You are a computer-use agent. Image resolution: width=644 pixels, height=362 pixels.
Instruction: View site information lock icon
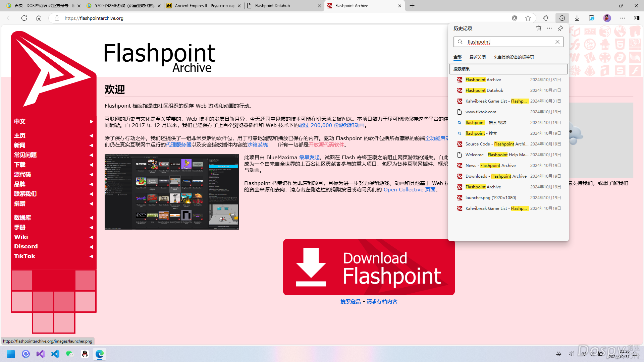click(57, 18)
